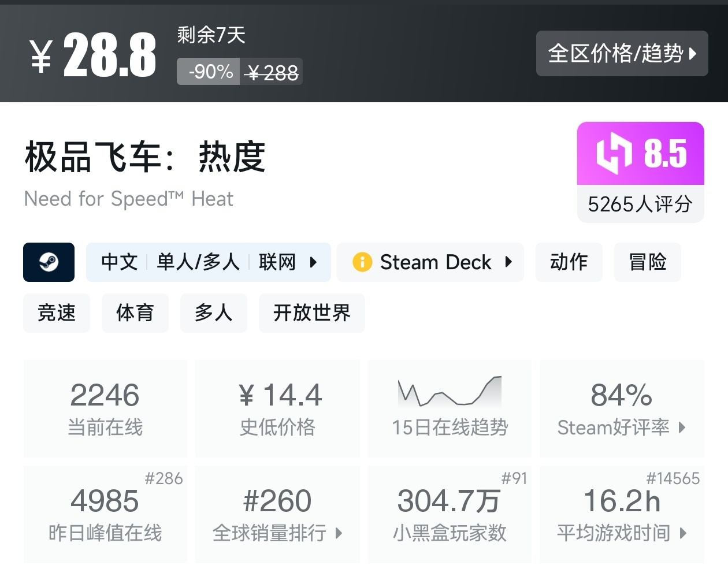
Task: Click the Need for Speed™ Heat subtitle
Action: [129, 199]
